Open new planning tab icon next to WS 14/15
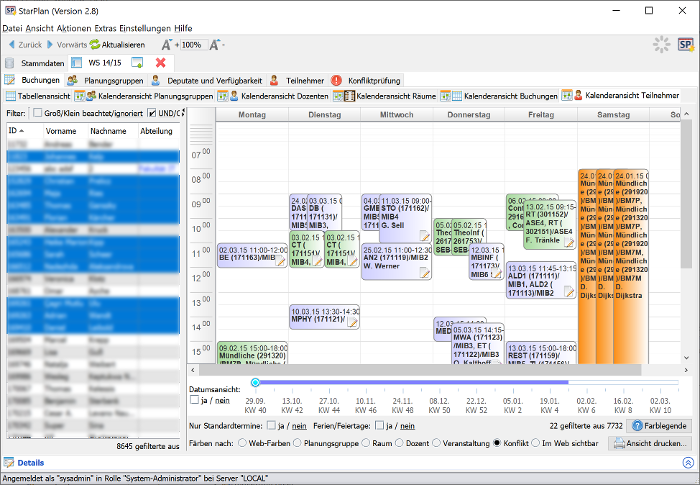 (x=137, y=63)
